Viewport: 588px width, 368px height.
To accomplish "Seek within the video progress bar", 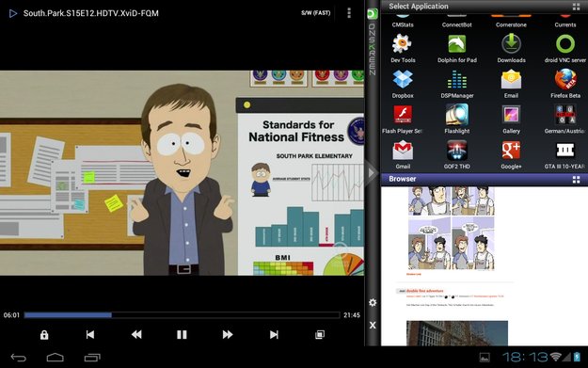I will [182, 315].
